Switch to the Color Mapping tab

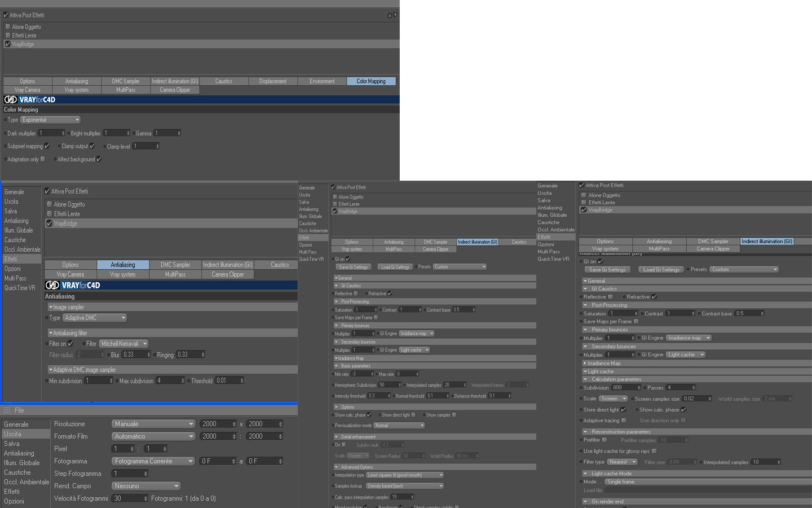(x=371, y=81)
